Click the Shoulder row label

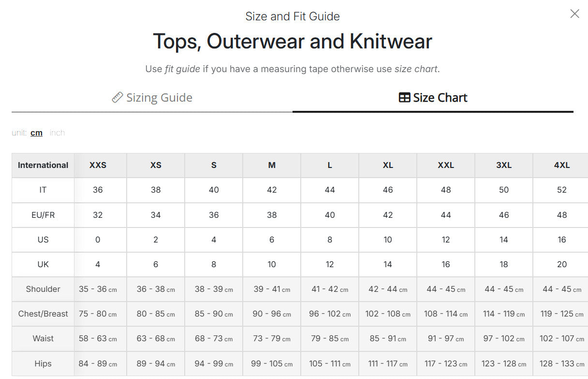[43, 289]
